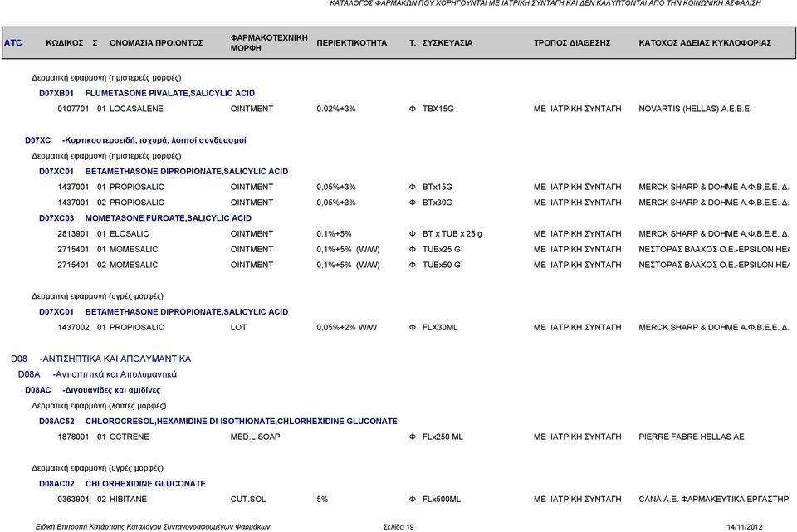
Task: Click code 0107701
Action: [x=73, y=109]
